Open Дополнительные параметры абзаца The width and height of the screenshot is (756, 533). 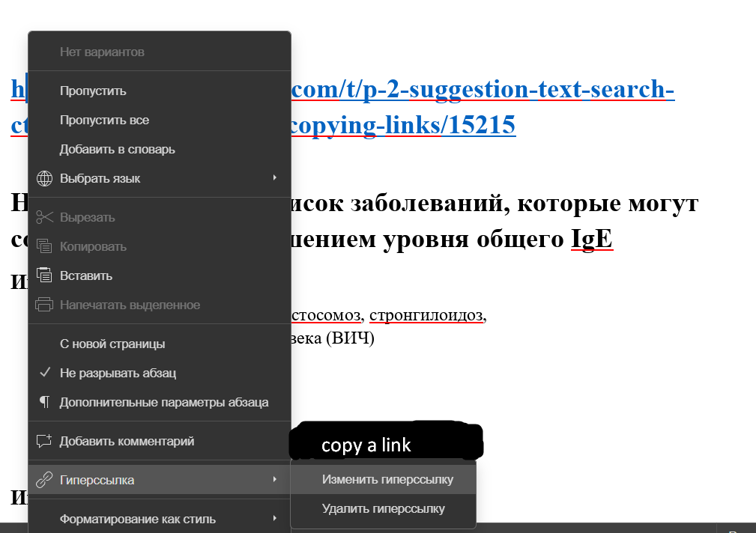tap(160, 403)
